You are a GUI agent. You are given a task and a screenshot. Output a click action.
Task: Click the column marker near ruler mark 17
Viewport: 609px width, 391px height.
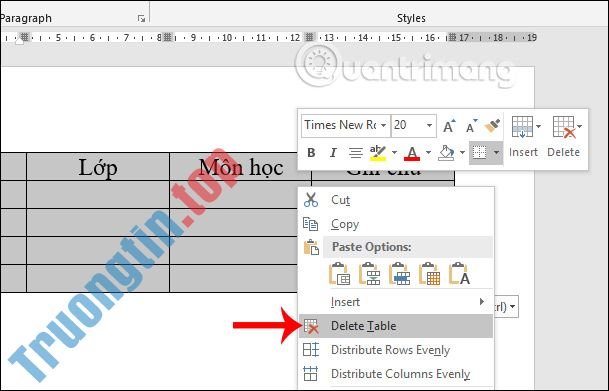tap(452, 37)
